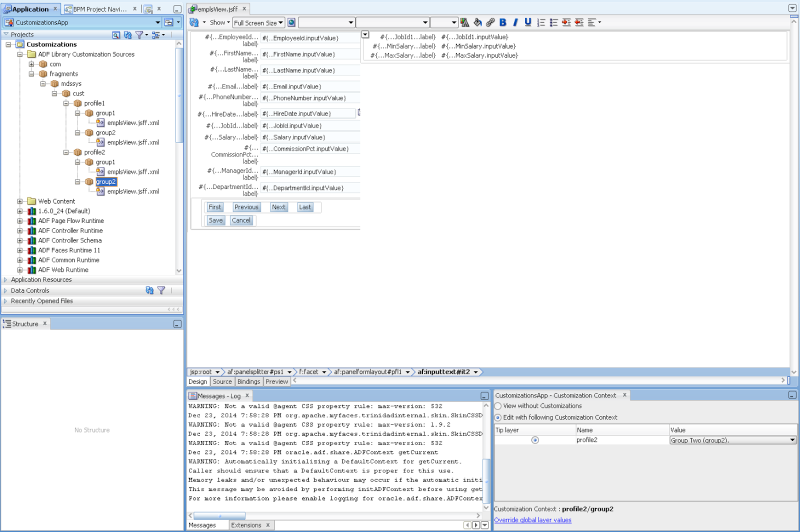Image resolution: width=800 pixels, height=532 pixels.
Task: Switch to the Bindings tab of the editor
Action: pyautogui.click(x=248, y=381)
